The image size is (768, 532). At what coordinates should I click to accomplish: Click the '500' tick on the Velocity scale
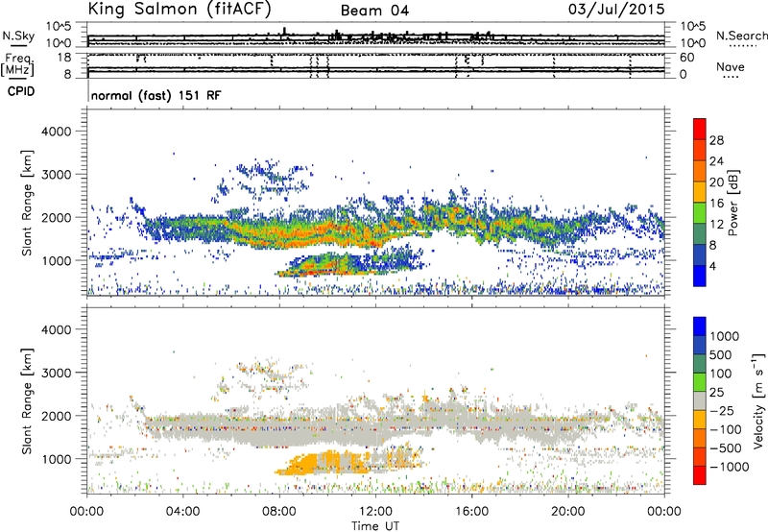(x=721, y=354)
